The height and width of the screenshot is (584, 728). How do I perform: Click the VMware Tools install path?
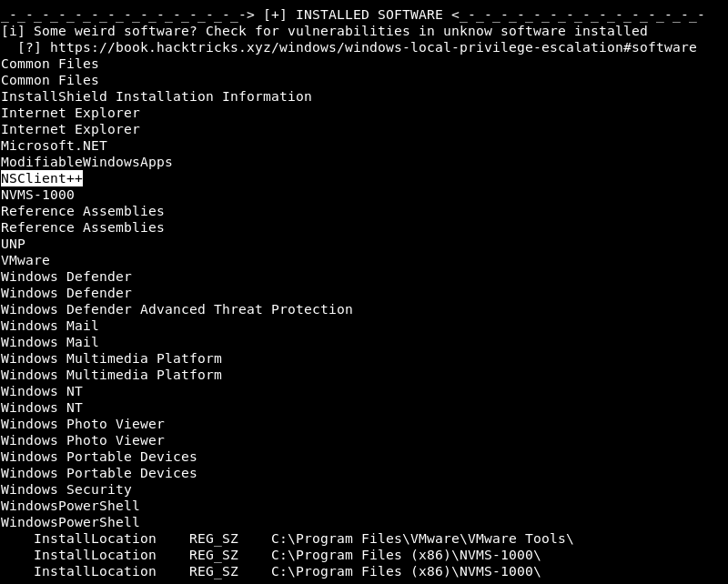[x=421, y=539]
